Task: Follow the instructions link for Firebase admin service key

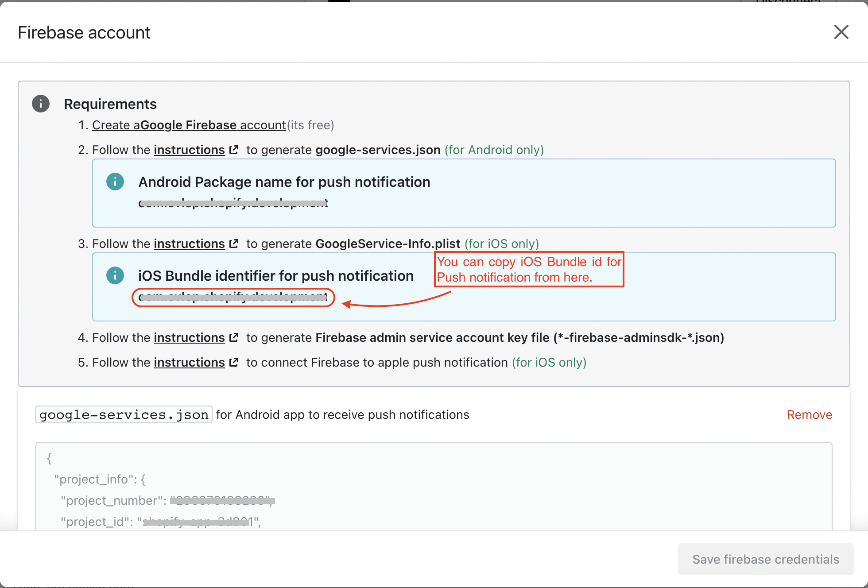Action: 189,338
